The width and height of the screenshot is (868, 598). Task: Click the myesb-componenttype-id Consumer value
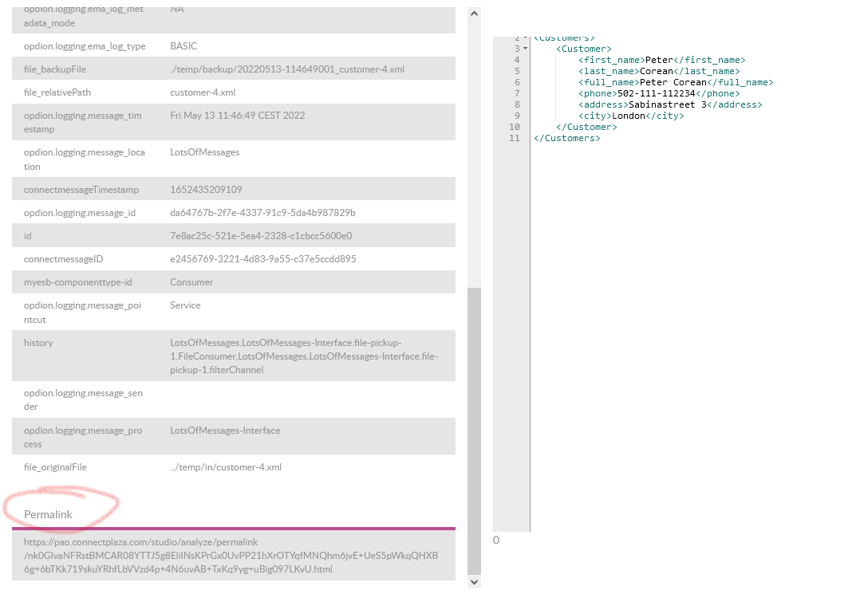[x=191, y=282]
